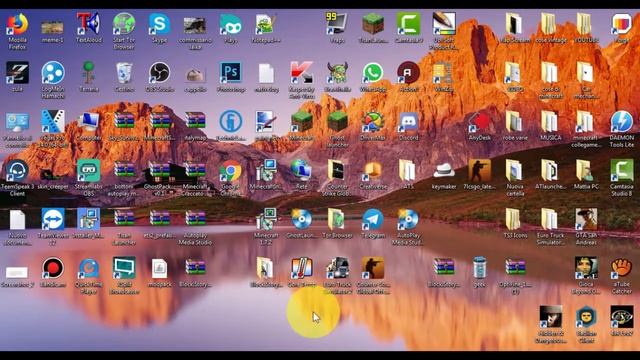Launch Streamlabs OBS

[x=88, y=171]
